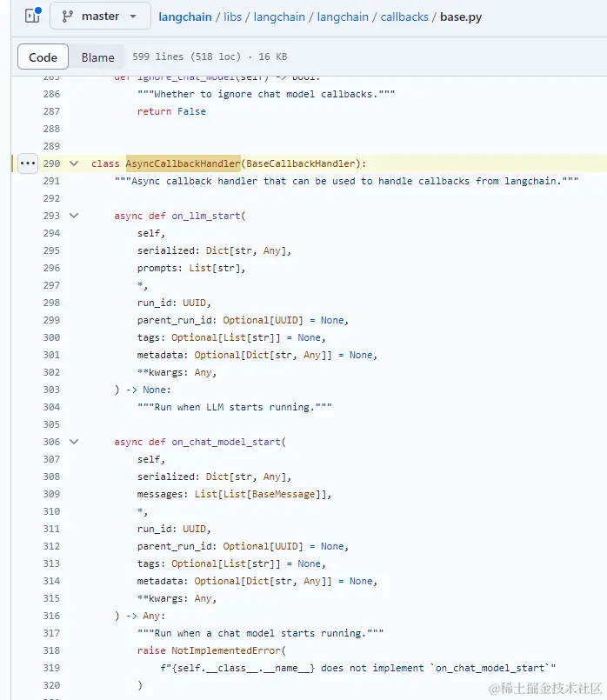Open the langchain breadcrumb link after libs
The width and height of the screenshot is (607, 700).
click(279, 17)
